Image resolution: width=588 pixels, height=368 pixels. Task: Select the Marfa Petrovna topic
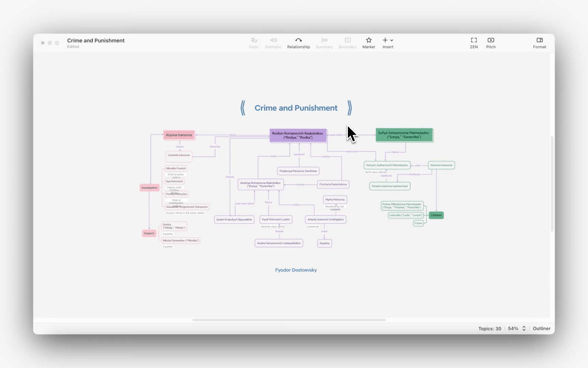pyautogui.click(x=335, y=200)
